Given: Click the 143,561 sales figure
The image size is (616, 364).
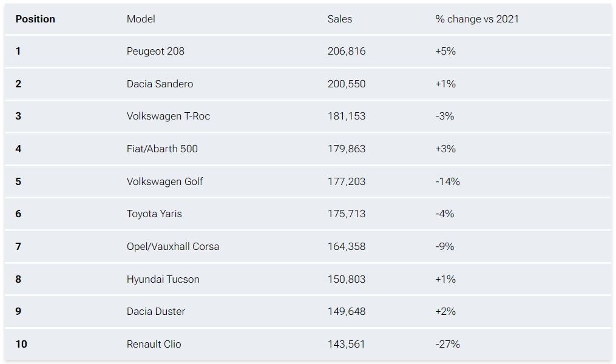Looking at the screenshot, I should pyautogui.click(x=347, y=344).
